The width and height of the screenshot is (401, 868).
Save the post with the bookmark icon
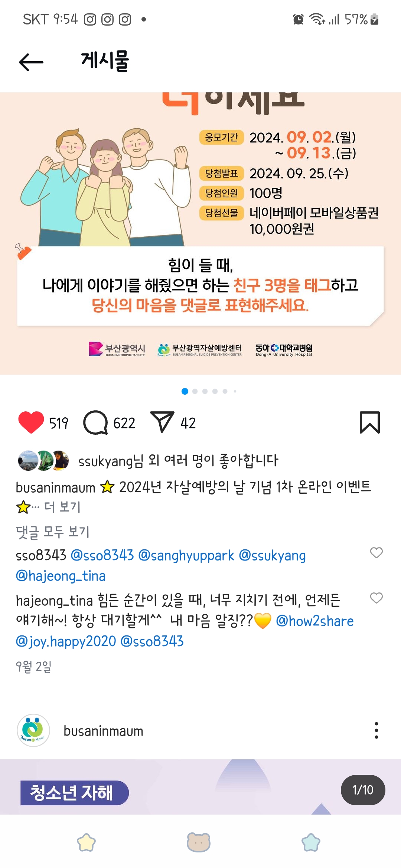click(x=370, y=423)
